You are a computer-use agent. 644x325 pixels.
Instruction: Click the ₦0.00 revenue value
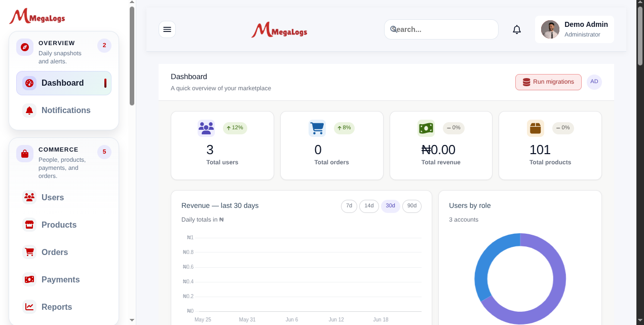tap(438, 150)
